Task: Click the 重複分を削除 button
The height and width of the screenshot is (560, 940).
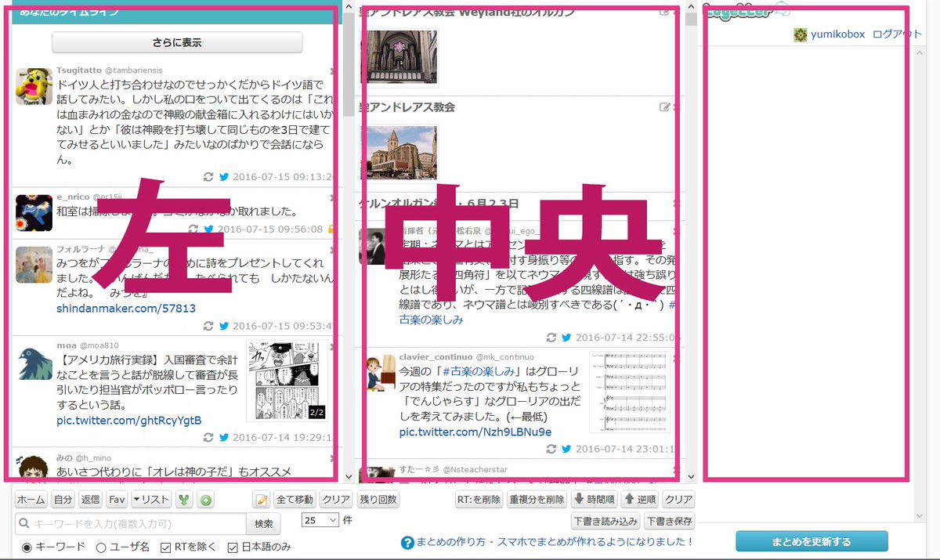Action: point(537,500)
